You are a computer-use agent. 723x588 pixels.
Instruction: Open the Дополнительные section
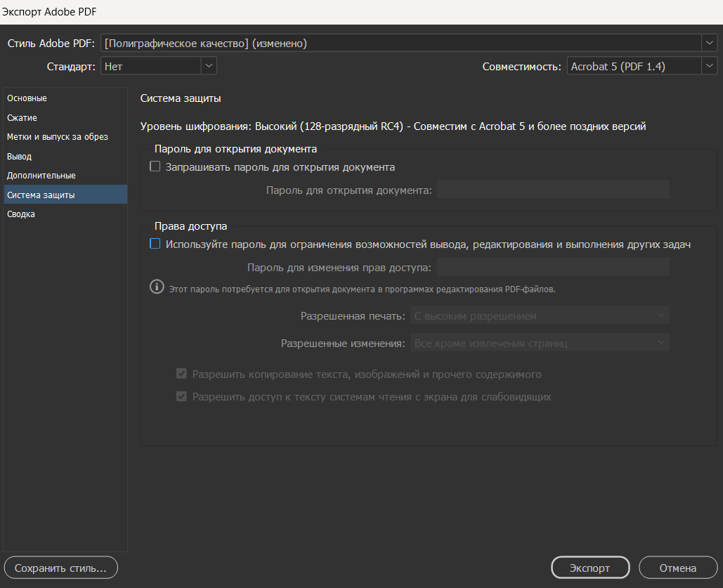pos(65,176)
